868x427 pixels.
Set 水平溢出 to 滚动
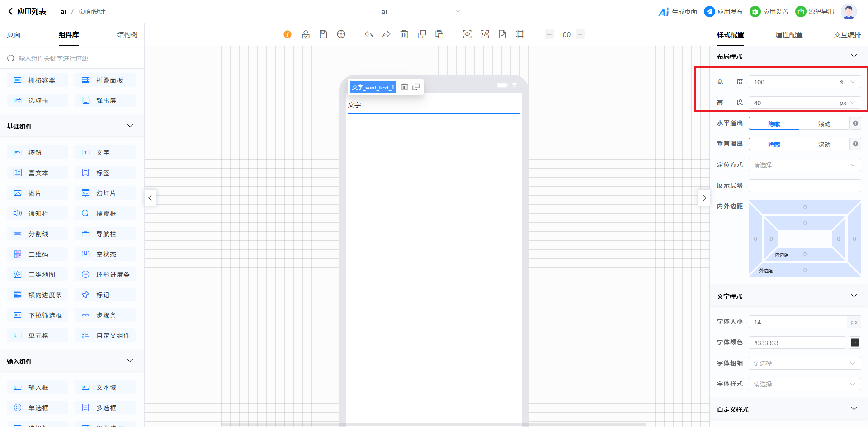[x=824, y=124]
